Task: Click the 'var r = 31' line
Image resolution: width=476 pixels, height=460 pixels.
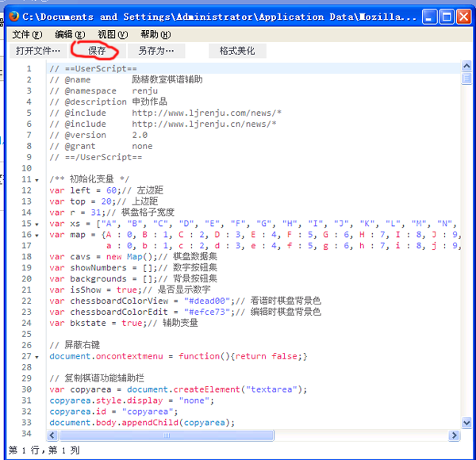Action: coord(112,213)
